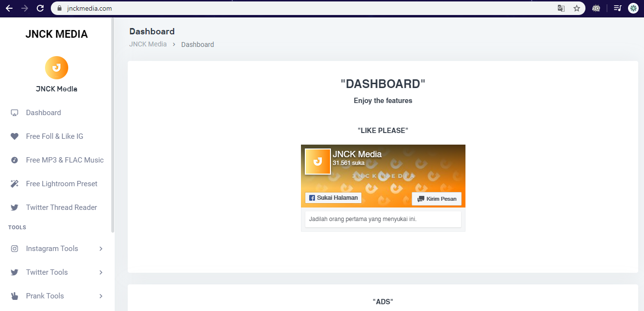The image size is (644, 311).
Task: Click the "ADS" section heading
Action: [383, 301]
